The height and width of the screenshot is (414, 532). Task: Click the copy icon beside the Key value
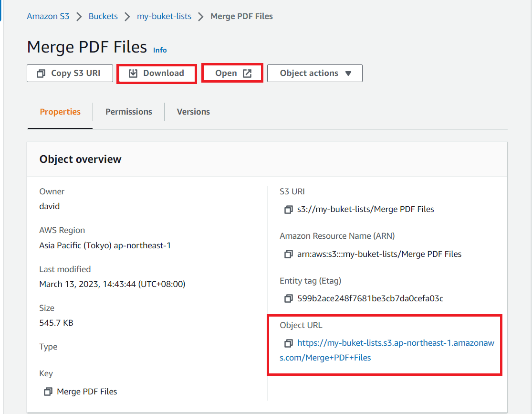(x=48, y=392)
